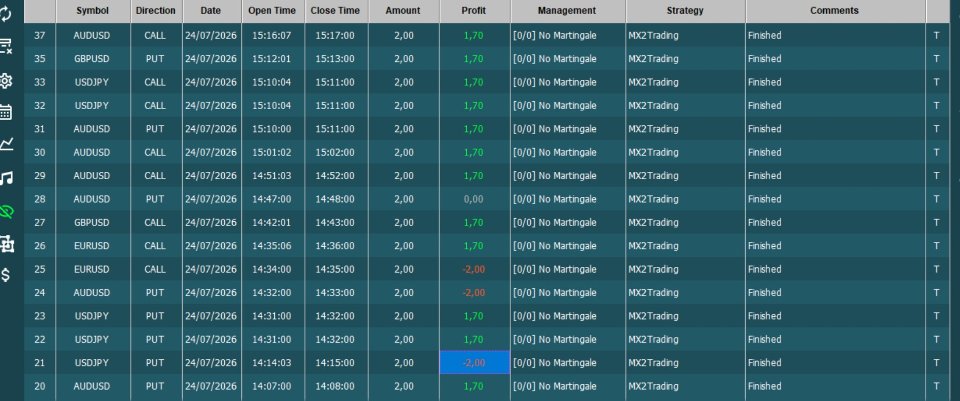Viewport: 960px width, 401px height.
Task: Sort by the Symbol column header
Action: [92, 10]
